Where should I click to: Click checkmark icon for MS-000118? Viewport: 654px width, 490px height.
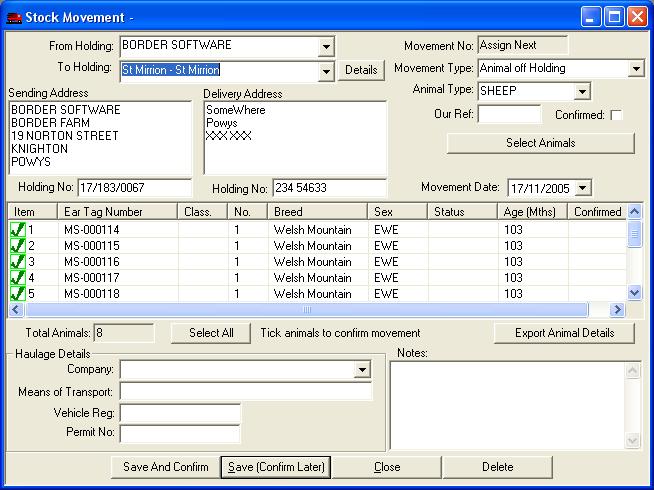coord(18,294)
